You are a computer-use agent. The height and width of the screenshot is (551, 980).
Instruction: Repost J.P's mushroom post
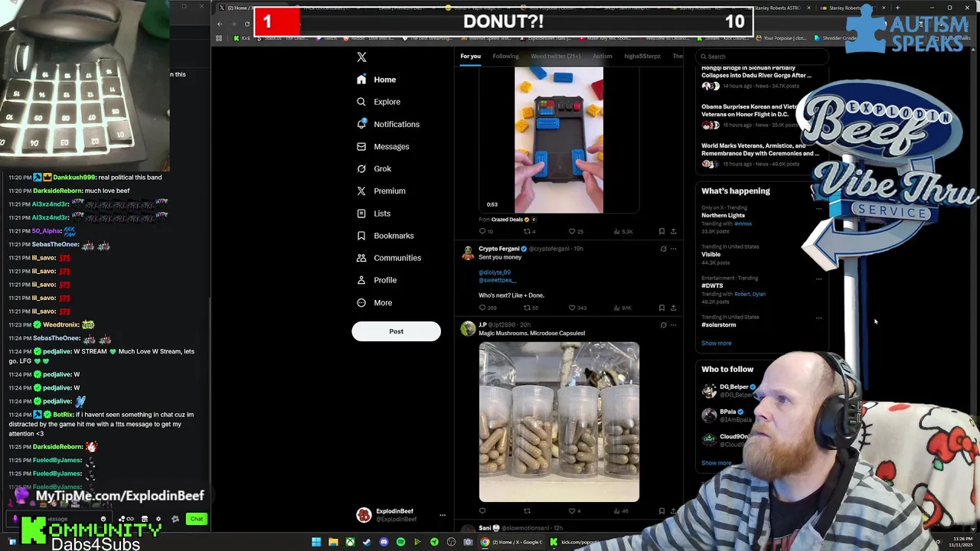coord(527,510)
